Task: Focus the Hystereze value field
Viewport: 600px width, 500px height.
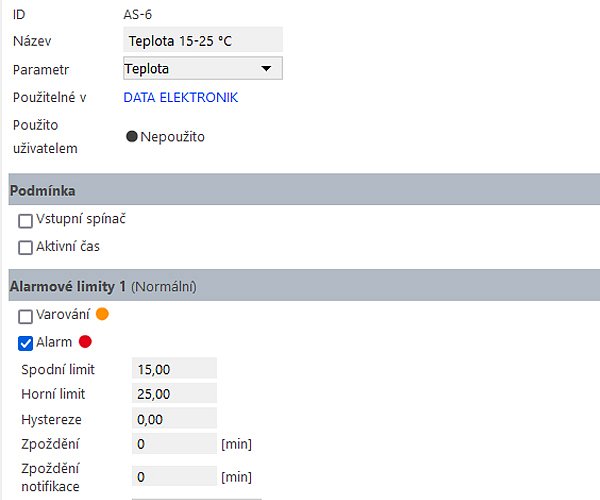Action: (174, 419)
